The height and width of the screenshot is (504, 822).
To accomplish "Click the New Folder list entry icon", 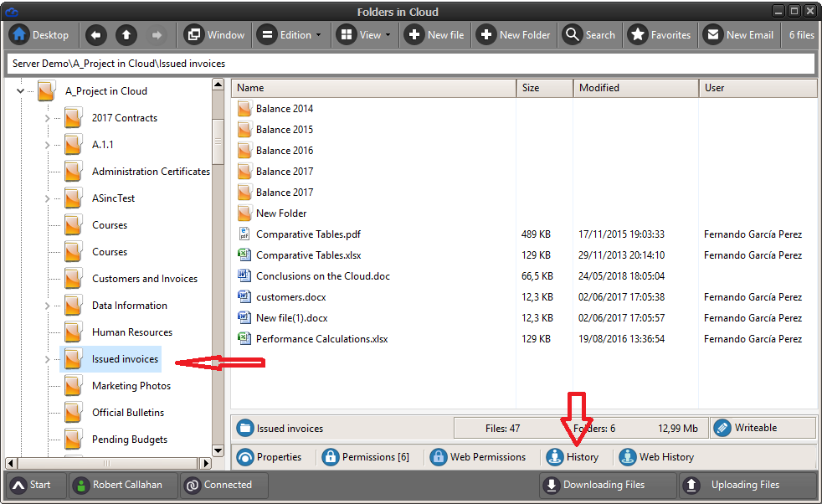I will coord(244,213).
